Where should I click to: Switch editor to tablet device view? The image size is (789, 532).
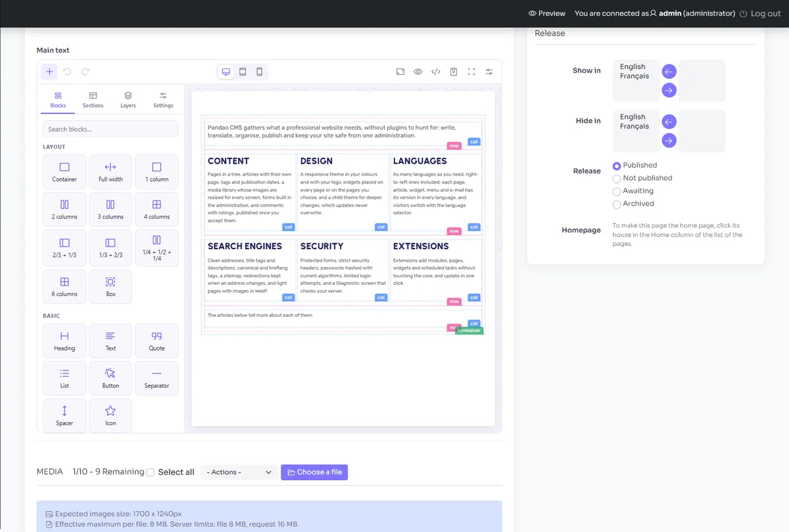click(243, 72)
